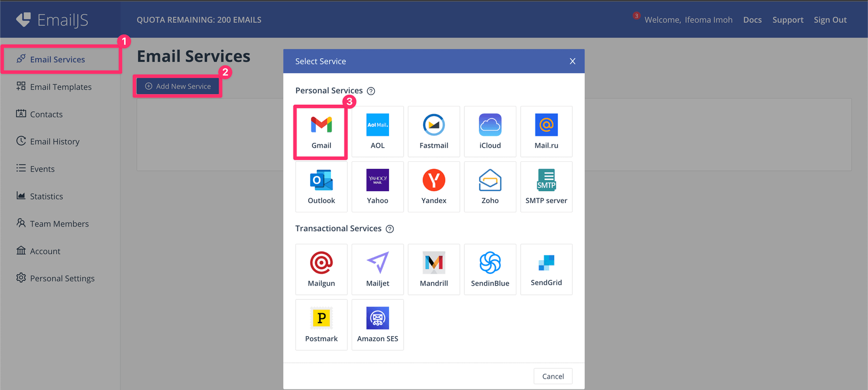Select the Postmark service

click(321, 325)
